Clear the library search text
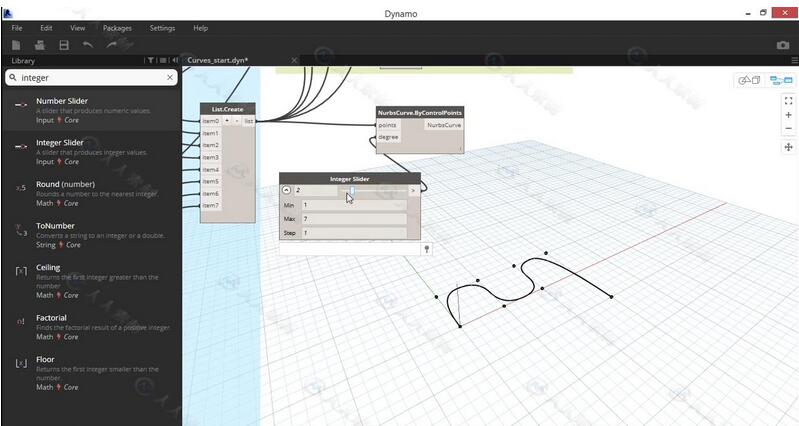The height and width of the screenshot is (426, 799). tap(169, 77)
